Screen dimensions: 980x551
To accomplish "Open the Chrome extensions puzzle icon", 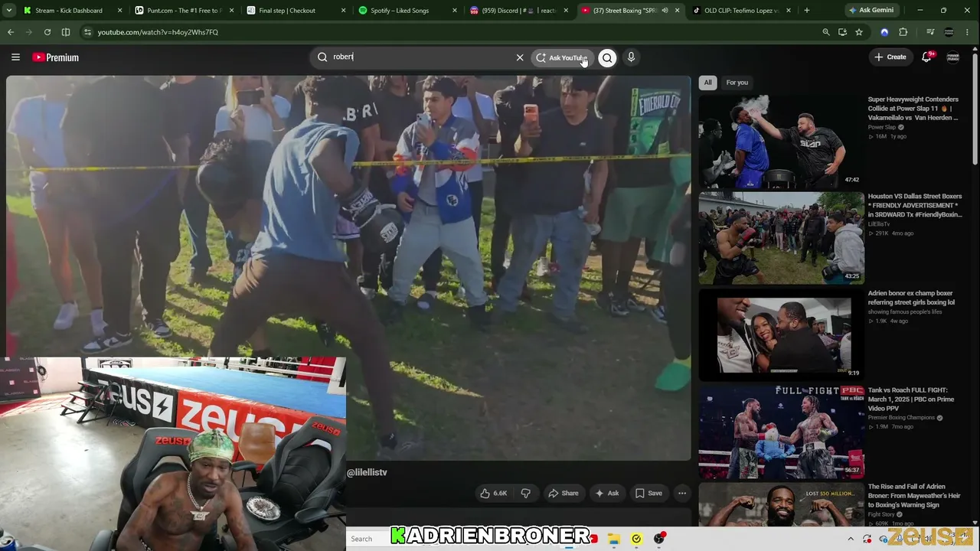I will (x=903, y=32).
